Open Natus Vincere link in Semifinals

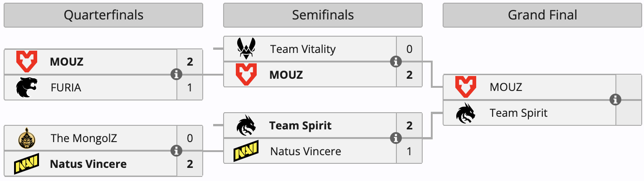(305, 151)
